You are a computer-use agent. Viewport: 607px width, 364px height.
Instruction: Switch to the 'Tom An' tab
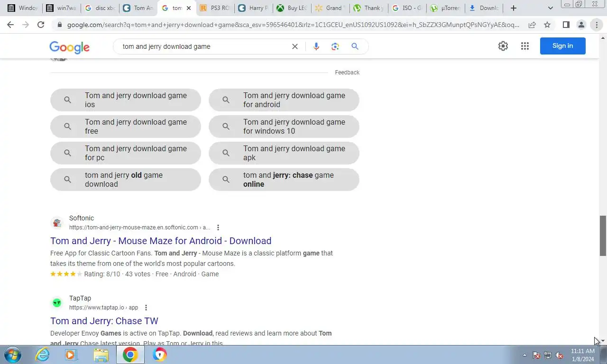pos(138,8)
